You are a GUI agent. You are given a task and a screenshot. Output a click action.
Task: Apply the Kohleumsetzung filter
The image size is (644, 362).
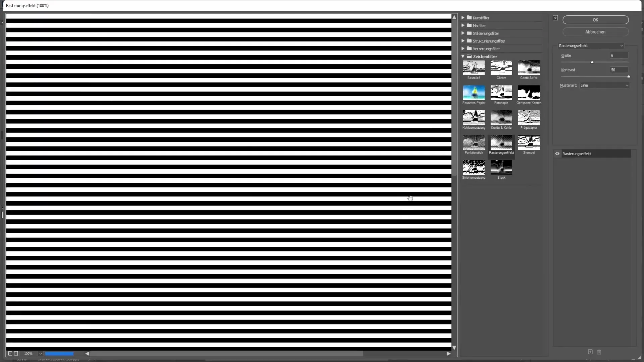coord(474,118)
